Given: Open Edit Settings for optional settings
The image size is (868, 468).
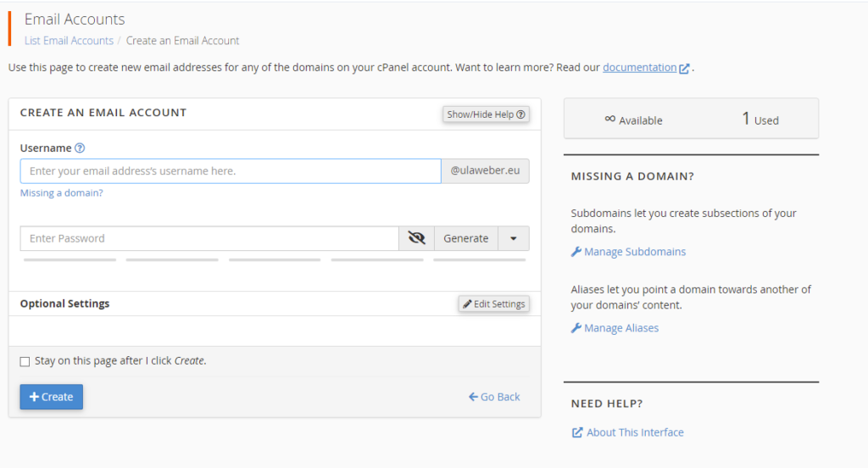Looking at the screenshot, I should point(494,304).
